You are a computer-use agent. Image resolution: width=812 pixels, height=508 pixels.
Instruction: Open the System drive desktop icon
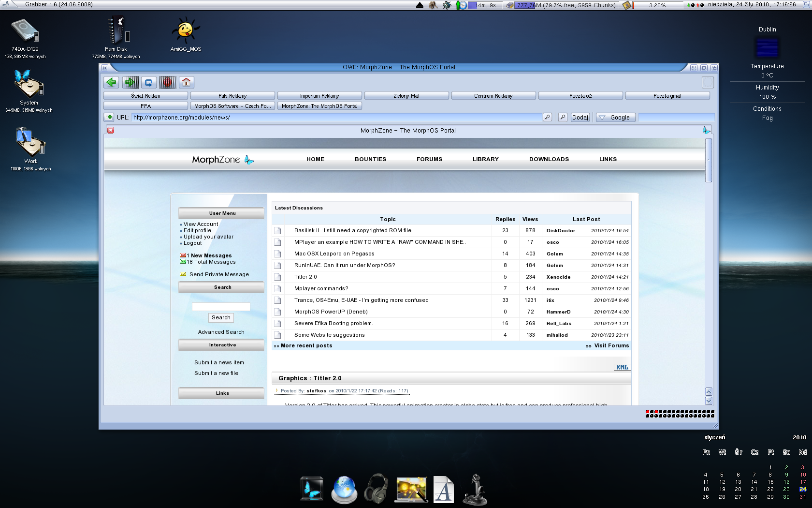[x=29, y=85]
